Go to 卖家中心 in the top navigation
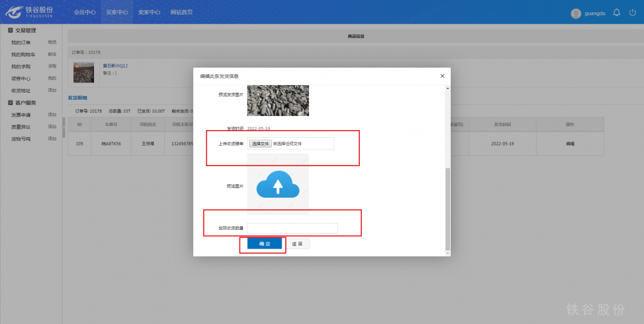This screenshot has height=324, width=644. pyautogui.click(x=149, y=12)
